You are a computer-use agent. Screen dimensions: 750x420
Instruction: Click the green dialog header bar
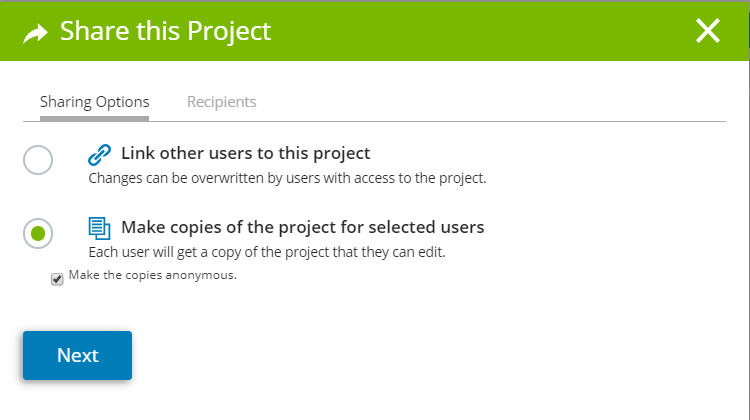pyautogui.click(x=374, y=31)
